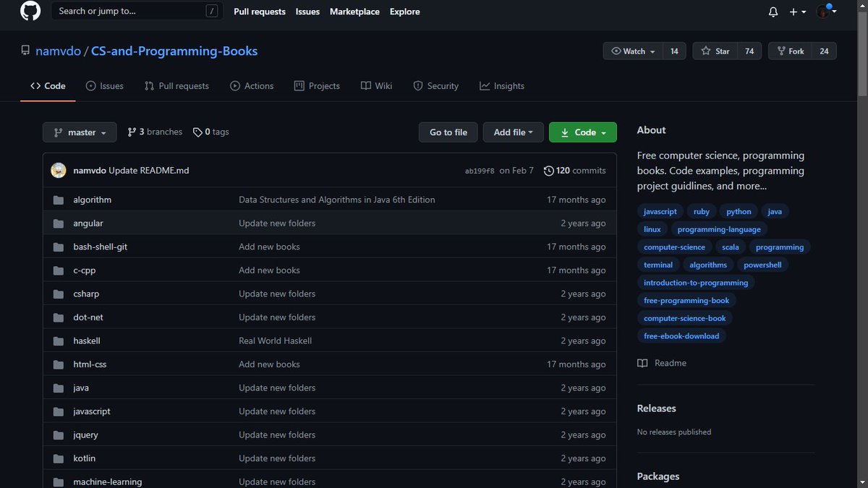Open the Update README.md commit message
868x488 pixels.
click(x=148, y=171)
